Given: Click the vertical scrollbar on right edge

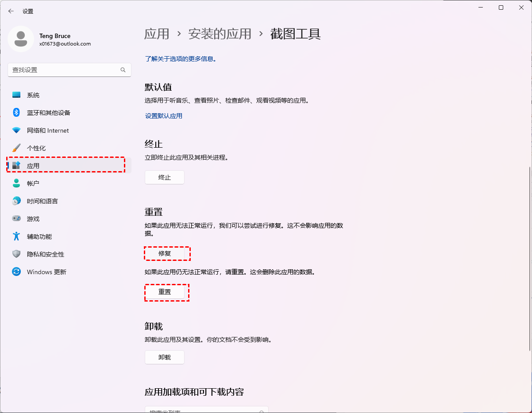Looking at the screenshot, I should click(x=529, y=258).
